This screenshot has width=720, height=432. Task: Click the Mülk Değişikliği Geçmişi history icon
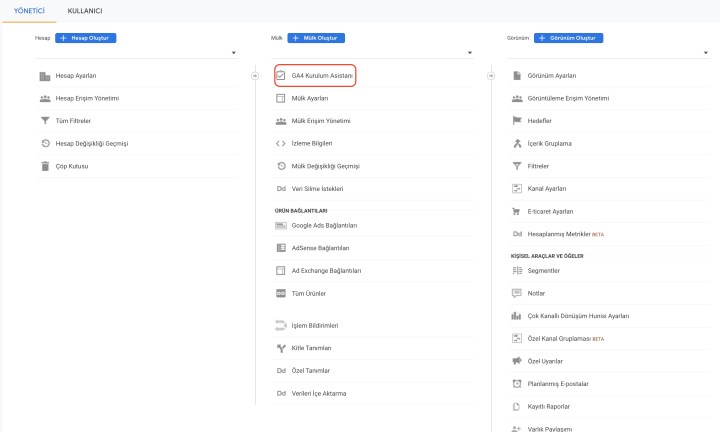(x=281, y=166)
